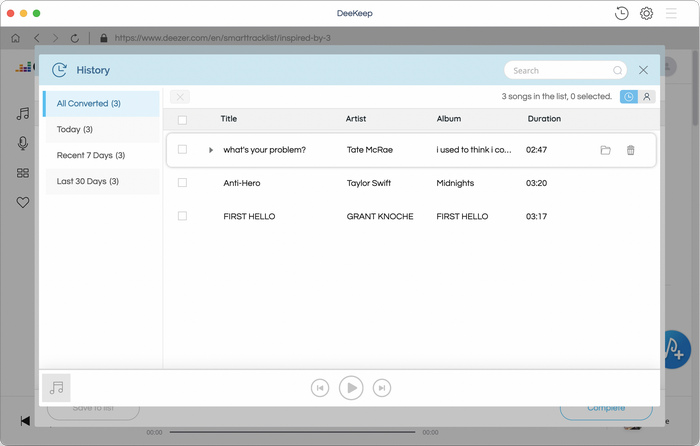This screenshot has width=700, height=446.
Task: Click the music note album thumbnail
Action: (x=56, y=388)
